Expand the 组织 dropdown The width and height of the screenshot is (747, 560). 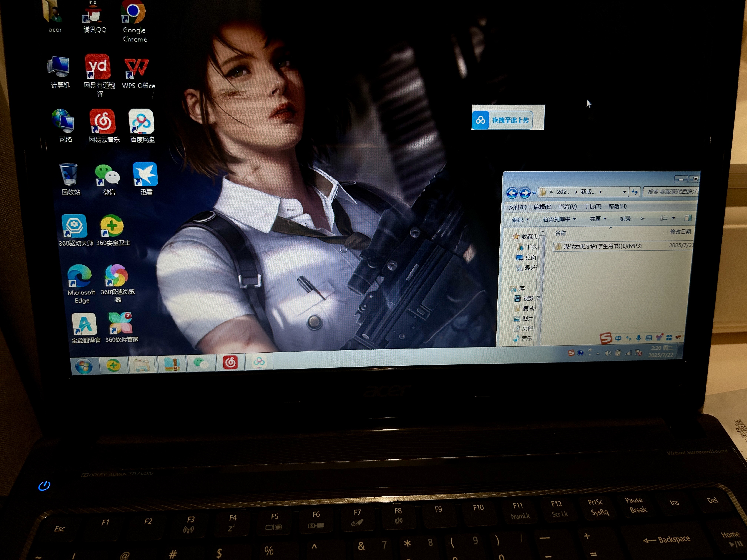(520, 220)
